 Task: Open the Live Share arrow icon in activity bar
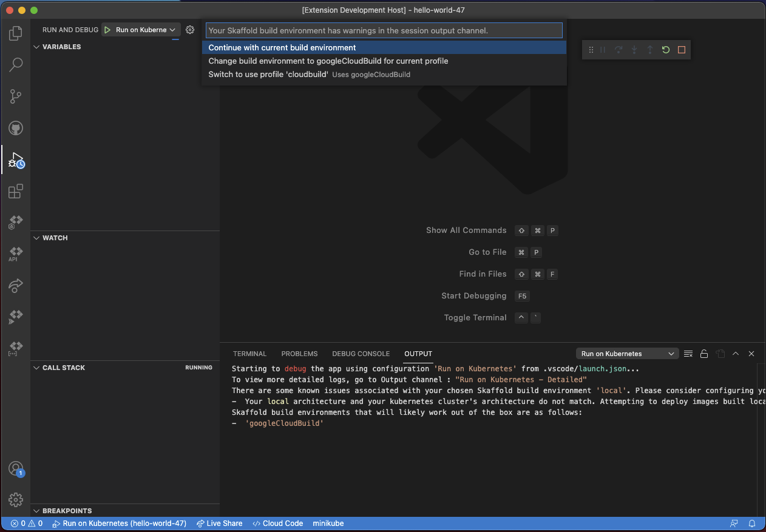(x=16, y=286)
